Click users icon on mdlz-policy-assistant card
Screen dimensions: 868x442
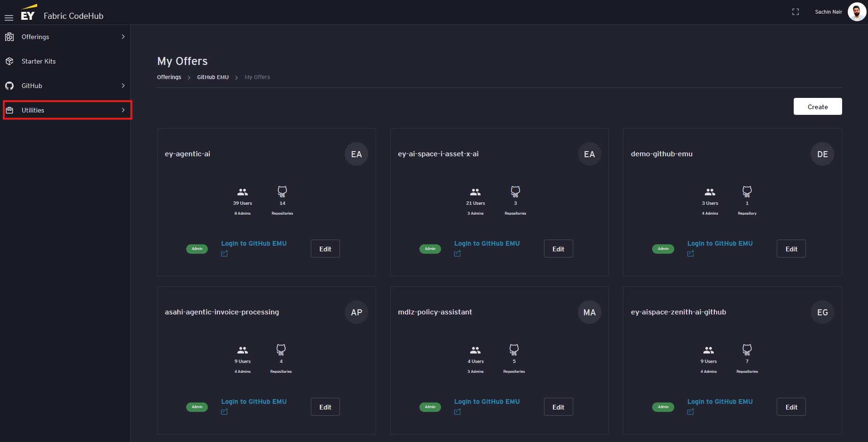tap(475, 350)
